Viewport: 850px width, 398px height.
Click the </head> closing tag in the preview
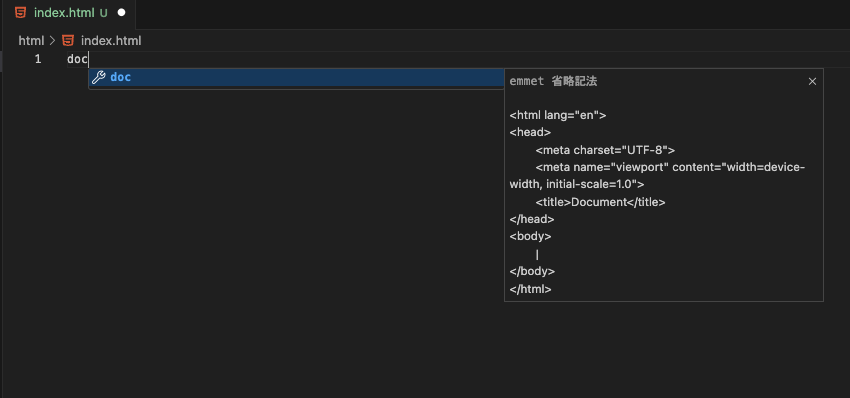point(532,220)
